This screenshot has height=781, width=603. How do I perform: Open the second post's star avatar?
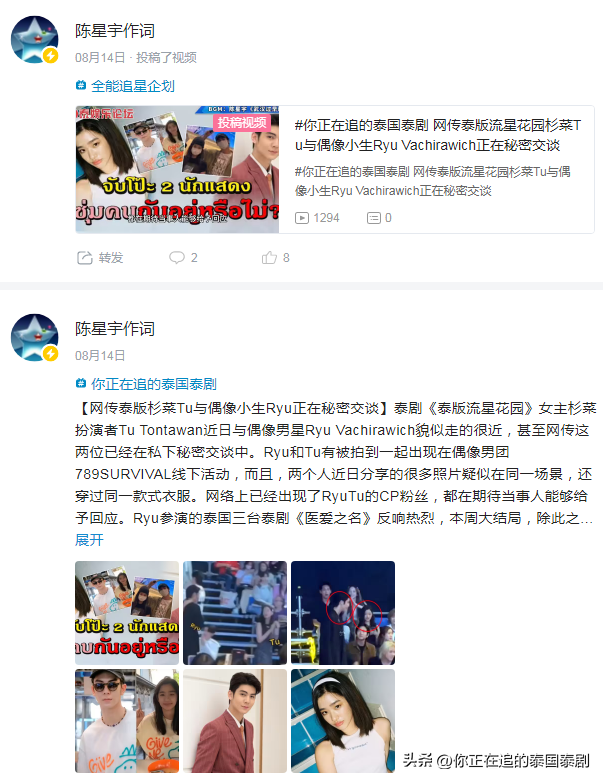point(34,338)
